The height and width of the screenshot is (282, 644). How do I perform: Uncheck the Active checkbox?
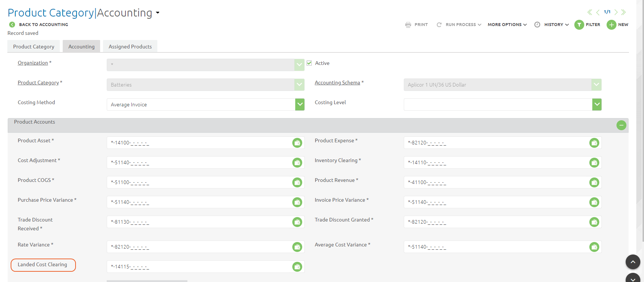click(309, 63)
